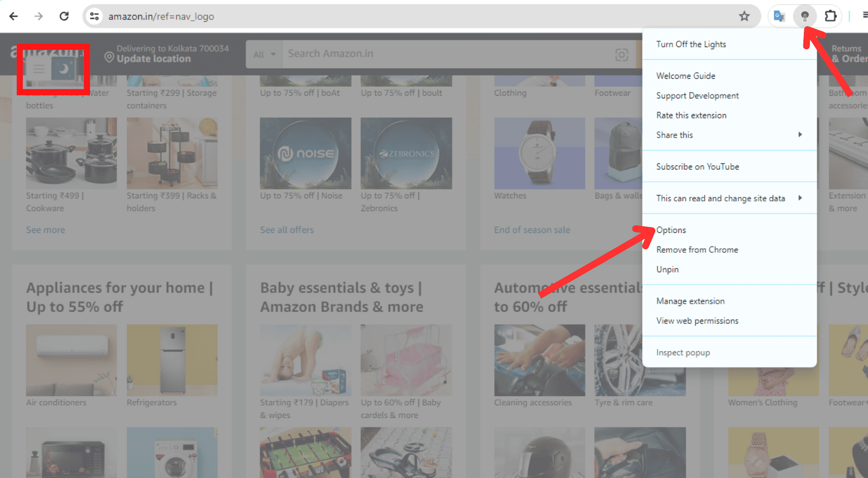Viewport: 868px width, 478px height.
Task: Unpin the extension from the toolbar
Action: (667, 270)
